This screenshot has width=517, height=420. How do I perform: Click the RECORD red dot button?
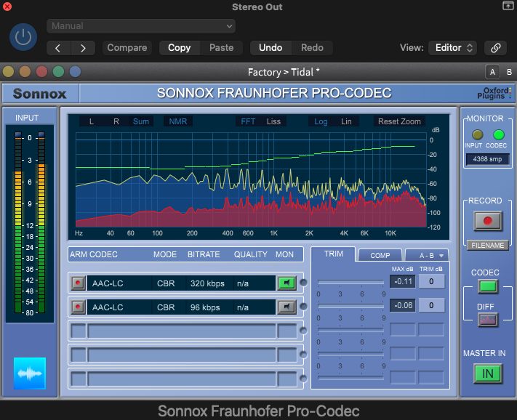click(488, 221)
